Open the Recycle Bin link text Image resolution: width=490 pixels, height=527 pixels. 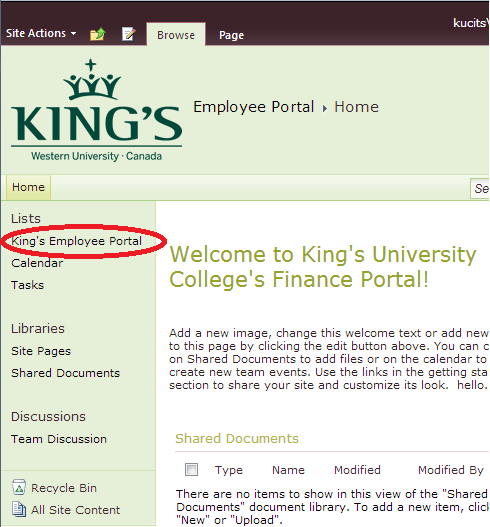pos(64,488)
